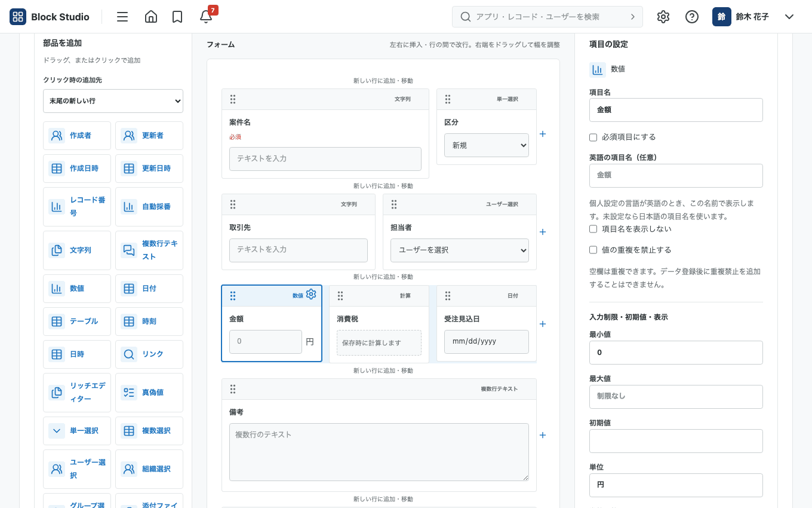The image size is (812, 508).
Task: Add the 自動採番 component
Action: coord(149,207)
